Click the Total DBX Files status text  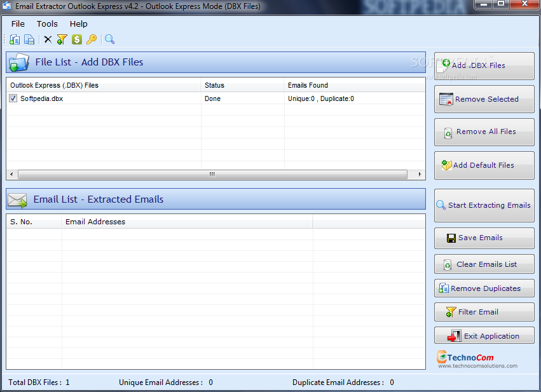click(x=39, y=382)
